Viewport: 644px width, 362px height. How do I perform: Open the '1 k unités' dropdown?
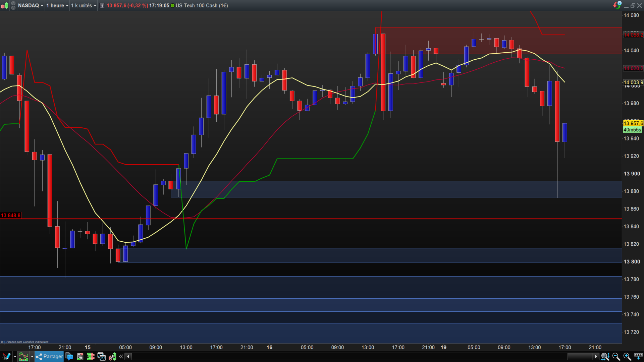click(84, 6)
